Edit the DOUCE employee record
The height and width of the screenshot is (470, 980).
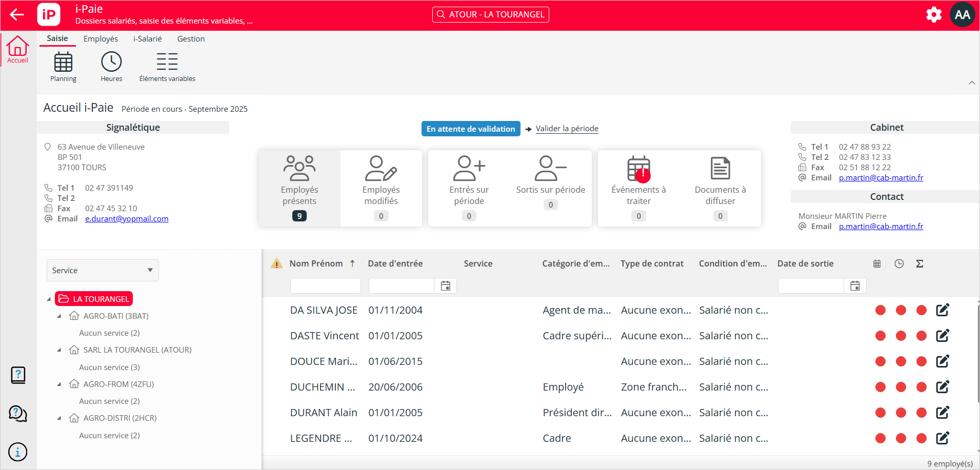[943, 361]
